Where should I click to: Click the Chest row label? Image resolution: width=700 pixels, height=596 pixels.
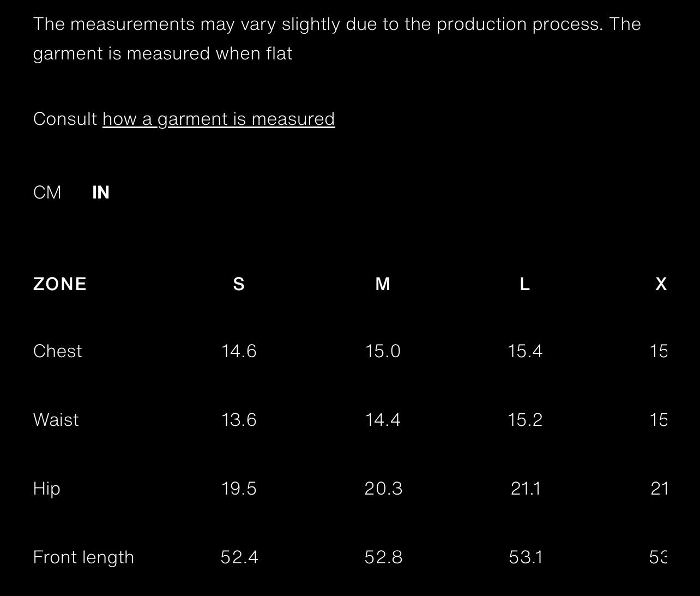pyautogui.click(x=57, y=351)
